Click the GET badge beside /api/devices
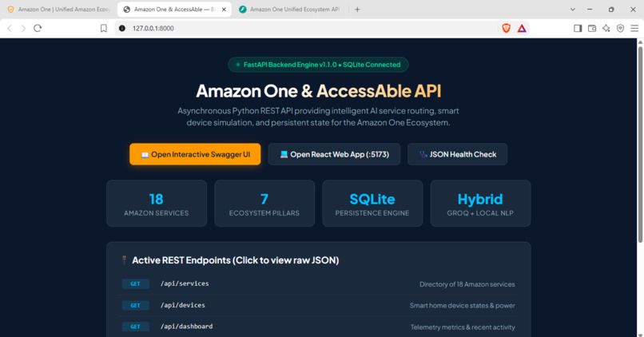The width and height of the screenshot is (644, 337). point(136,305)
